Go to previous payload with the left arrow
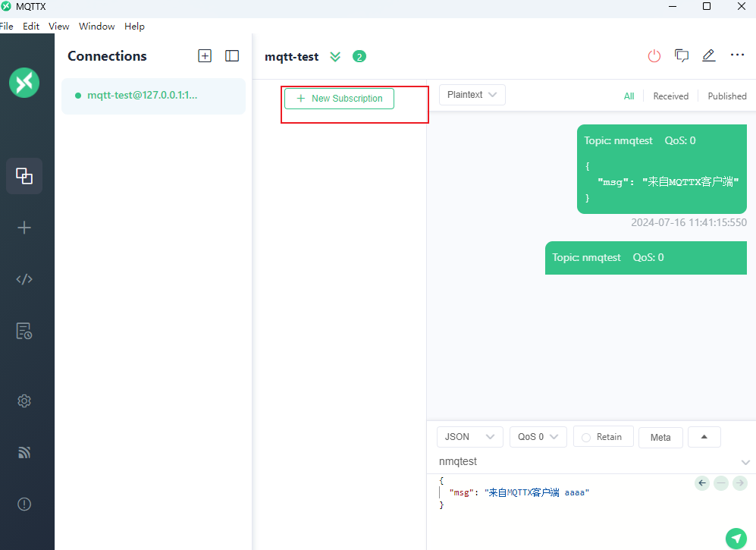This screenshot has width=756, height=550. coord(702,483)
